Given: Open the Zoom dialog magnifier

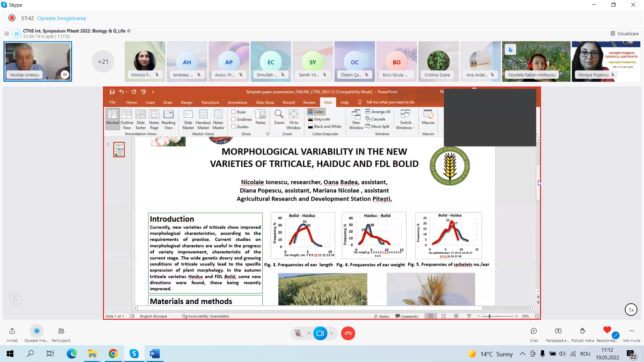Looking at the screenshot, I should pyautogui.click(x=279, y=117).
